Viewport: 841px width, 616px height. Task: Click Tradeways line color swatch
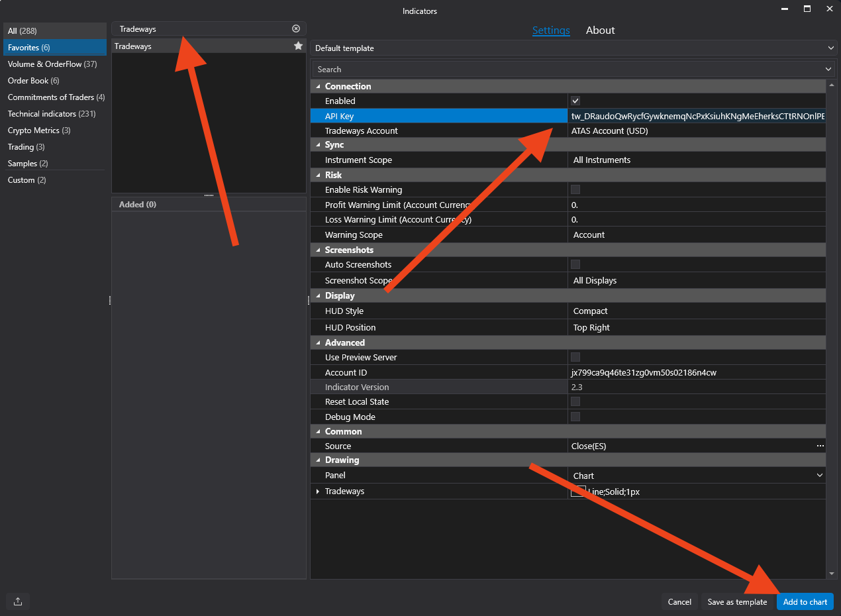tap(578, 491)
